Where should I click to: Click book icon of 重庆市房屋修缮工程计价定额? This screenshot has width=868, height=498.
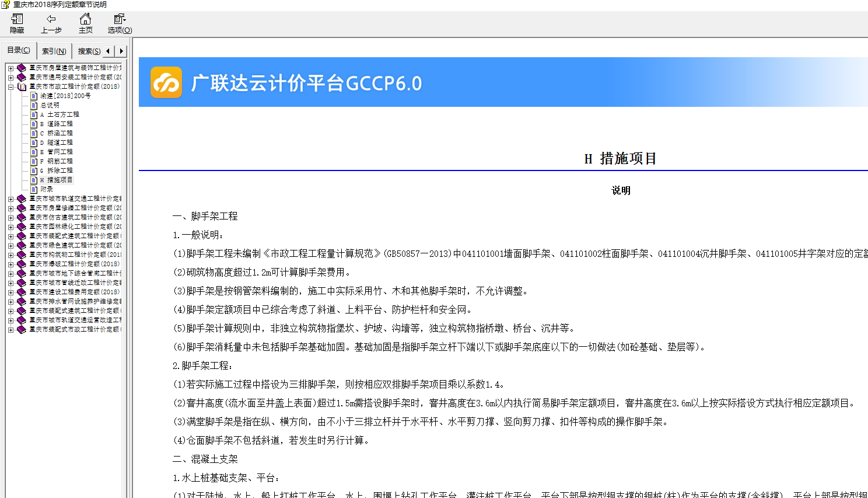point(22,208)
